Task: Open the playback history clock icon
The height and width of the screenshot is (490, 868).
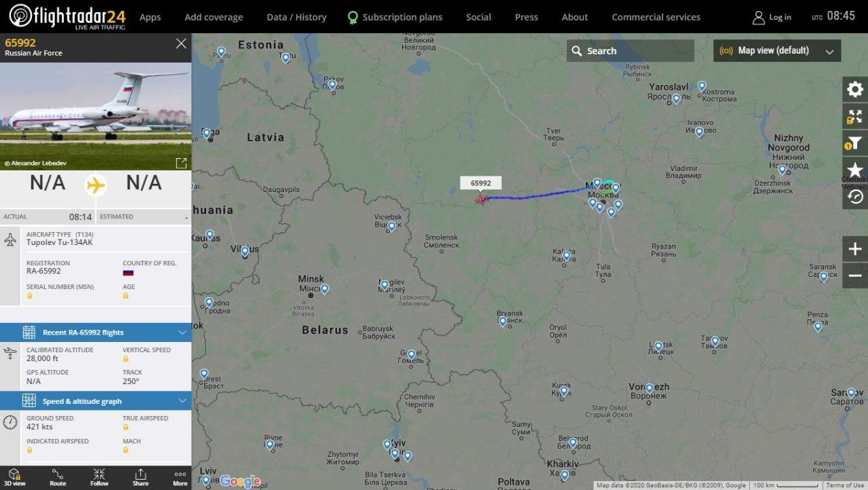Action: (x=855, y=196)
